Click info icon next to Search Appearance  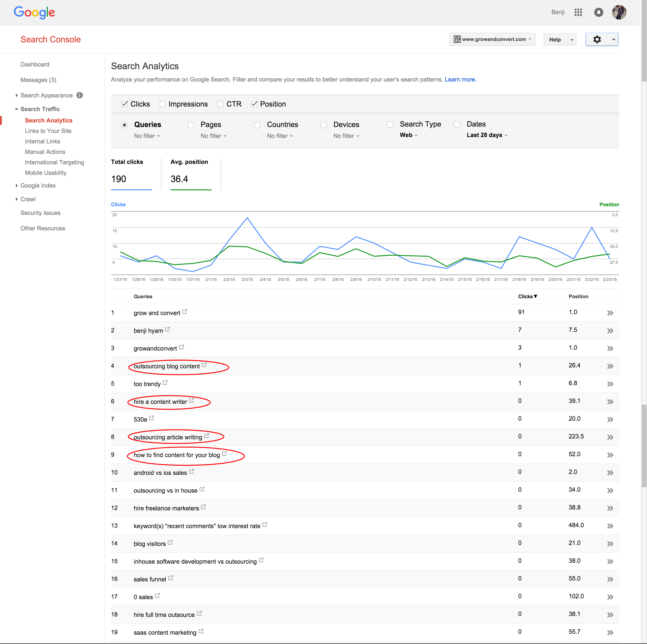80,95
